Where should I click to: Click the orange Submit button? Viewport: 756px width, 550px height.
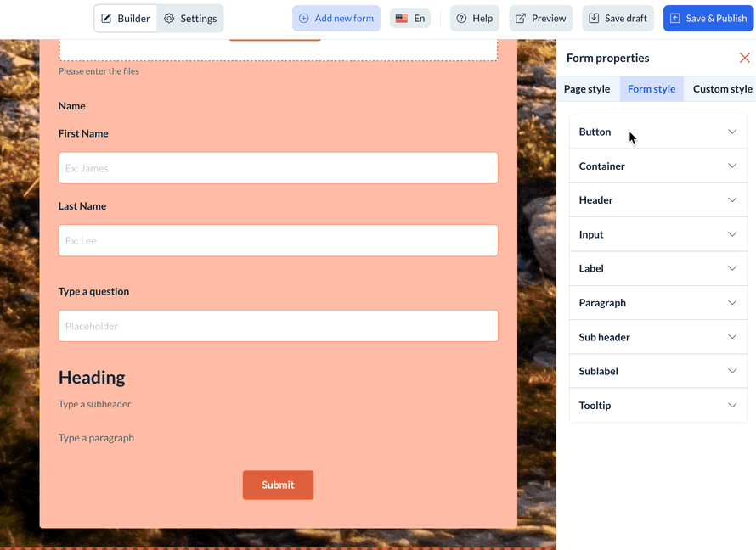pos(278,485)
